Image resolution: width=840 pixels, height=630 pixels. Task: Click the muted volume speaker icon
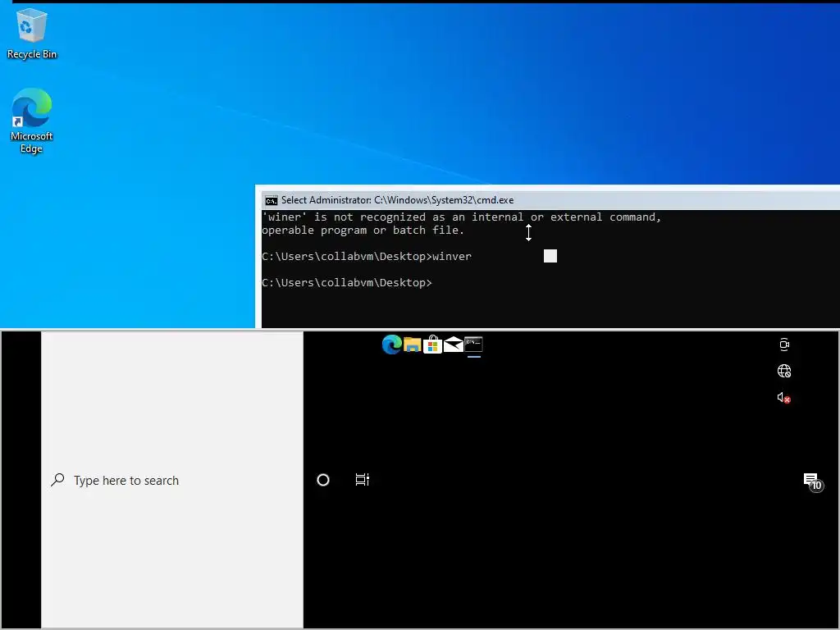(x=783, y=398)
